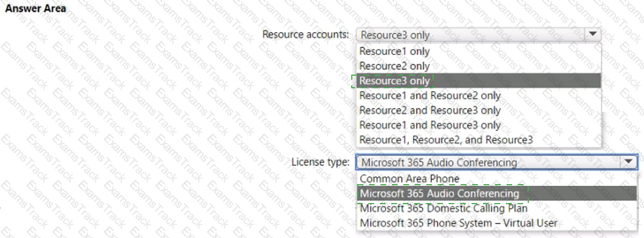The width and height of the screenshot is (644, 238).
Task: Click the Answer Area heading
Action: 36,8
